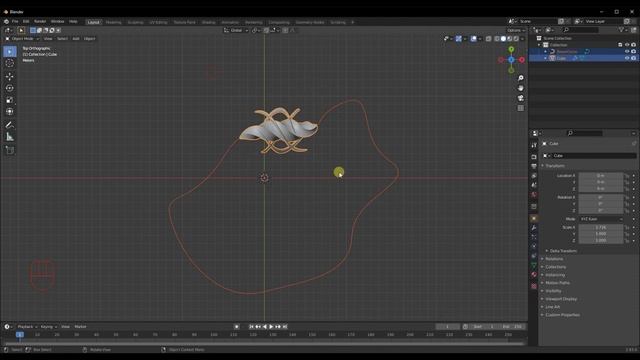
Task: Switch to the Shading workspace tab
Action: click(209, 22)
